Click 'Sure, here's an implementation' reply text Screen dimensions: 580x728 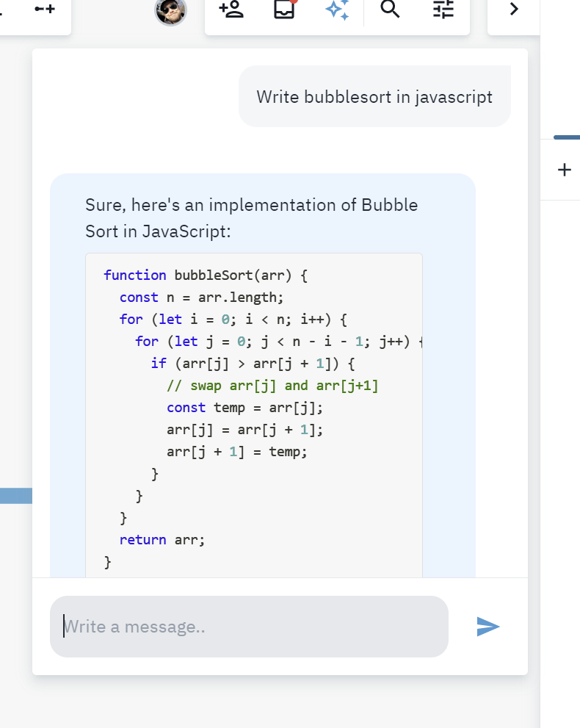pyautogui.click(x=252, y=217)
